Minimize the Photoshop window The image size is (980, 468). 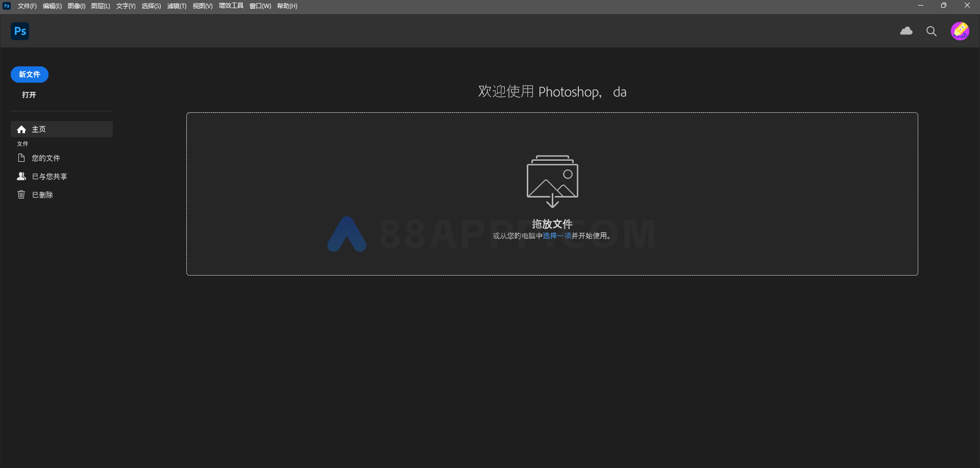[x=921, y=6]
